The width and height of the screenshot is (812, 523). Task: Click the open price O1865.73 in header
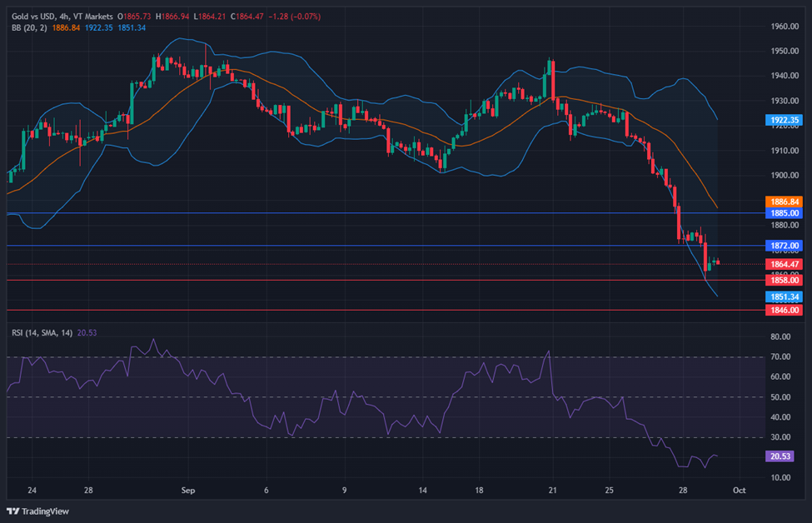[x=134, y=17]
